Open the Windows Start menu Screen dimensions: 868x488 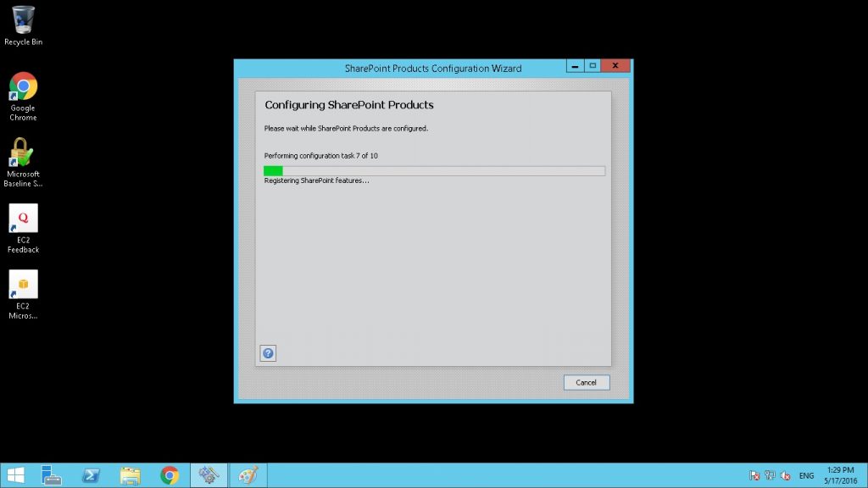pos(15,475)
